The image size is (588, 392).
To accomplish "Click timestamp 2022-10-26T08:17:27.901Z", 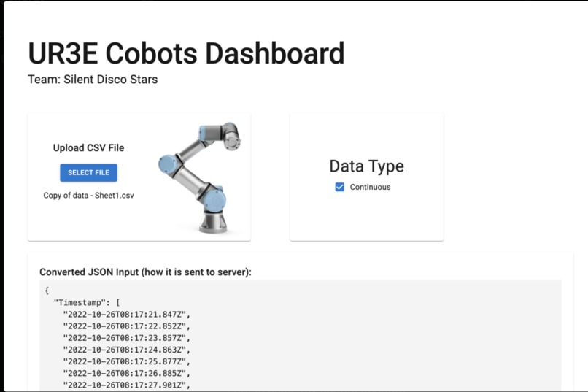I will point(127,385).
